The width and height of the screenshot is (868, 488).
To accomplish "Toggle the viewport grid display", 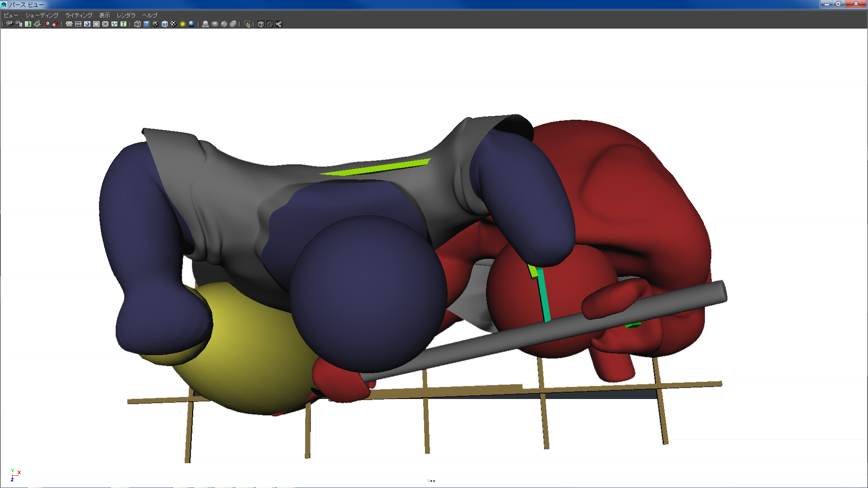I will tap(69, 24).
